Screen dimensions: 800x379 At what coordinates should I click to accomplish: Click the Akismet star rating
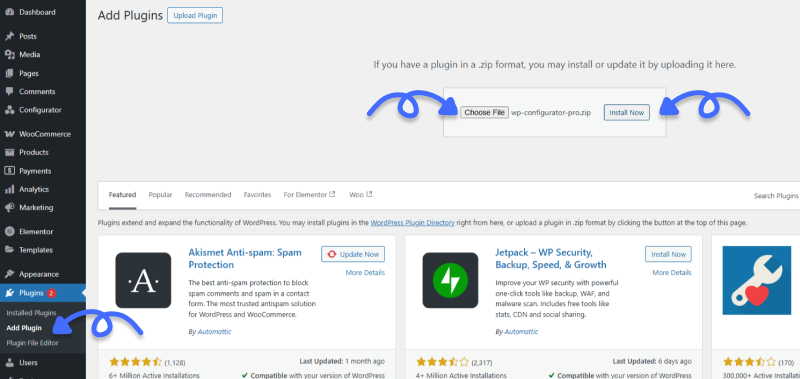(x=135, y=362)
